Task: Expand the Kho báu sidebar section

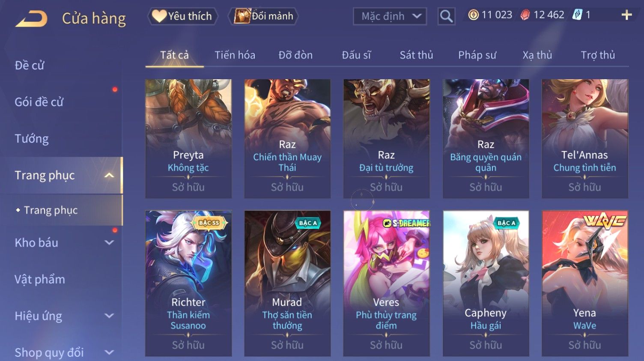Action: [x=109, y=242]
